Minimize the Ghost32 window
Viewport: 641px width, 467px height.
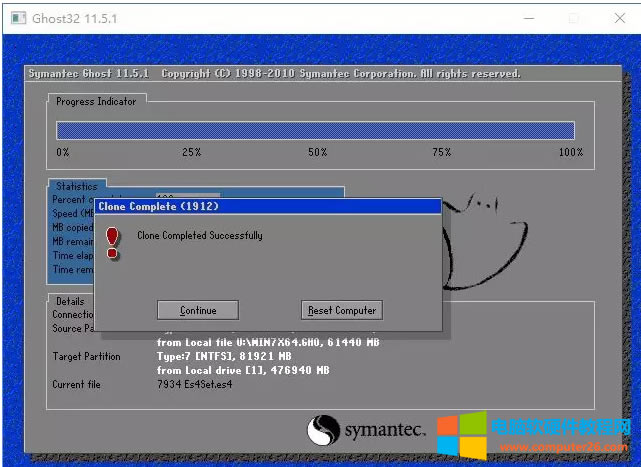pos(525,17)
